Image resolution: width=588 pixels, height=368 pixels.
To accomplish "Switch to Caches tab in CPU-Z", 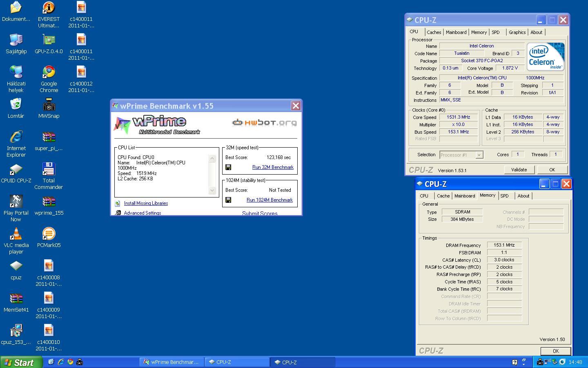I will tap(434, 32).
